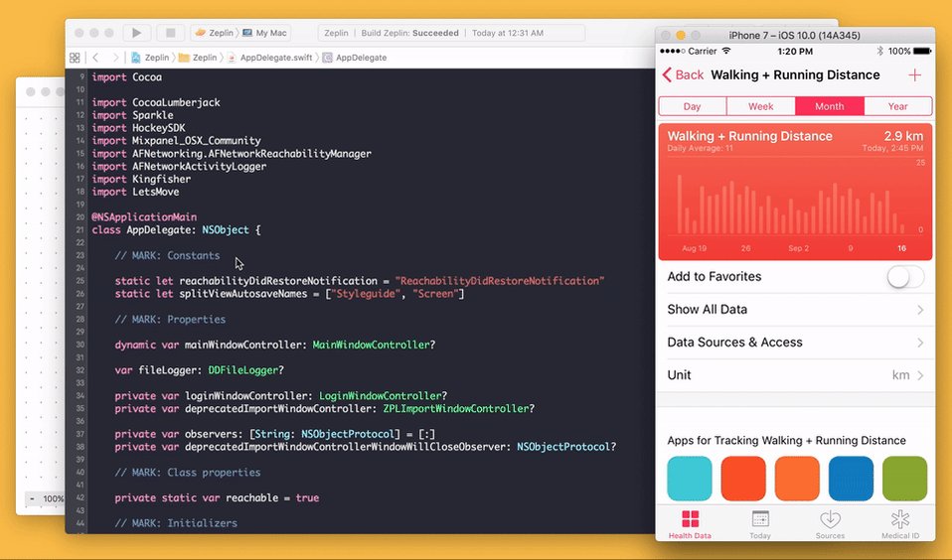Open the Zeplin scheme selector
The image size is (952, 560).
pos(215,33)
